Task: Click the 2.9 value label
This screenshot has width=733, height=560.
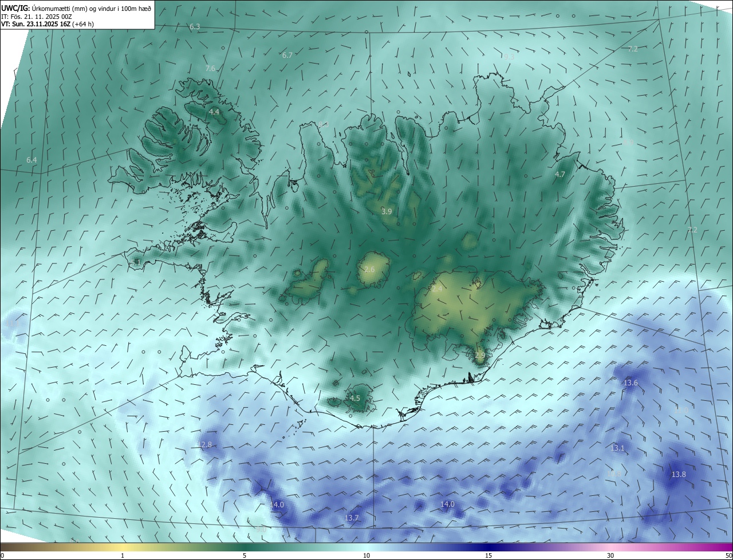Action: (x=480, y=356)
